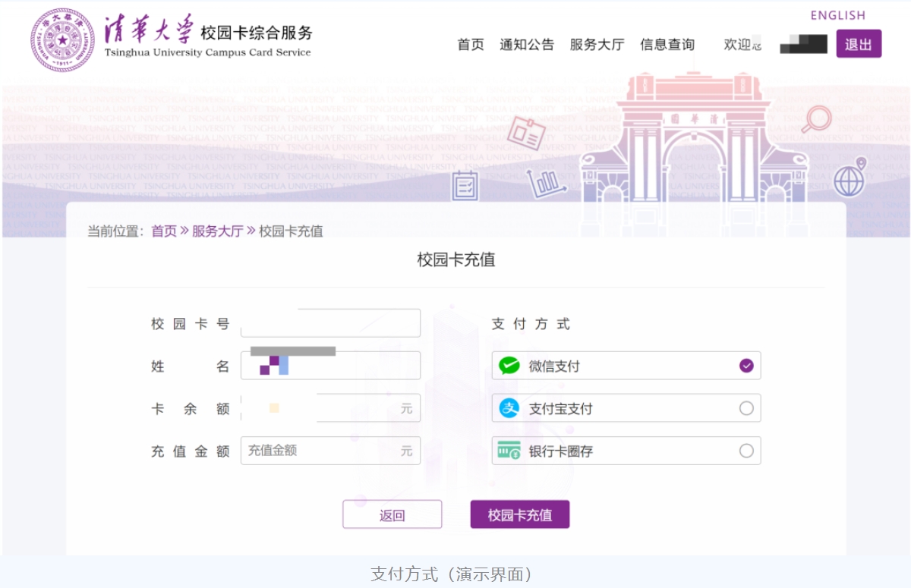Open the 通知公告 menu item

527,45
